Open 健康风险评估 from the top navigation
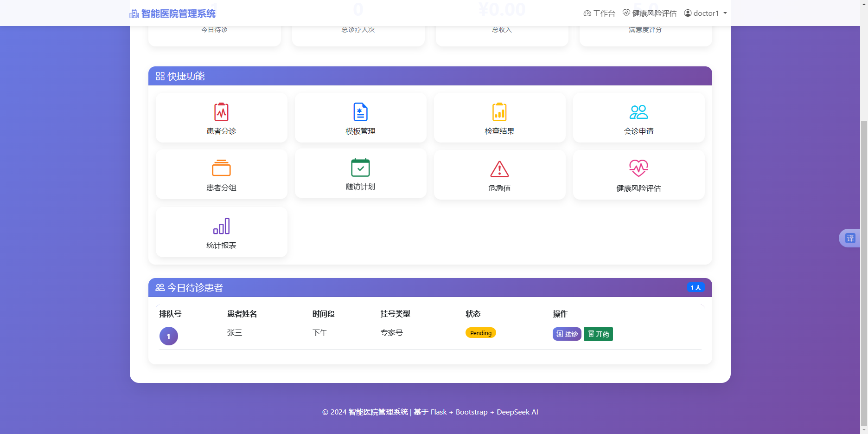This screenshot has height=434, width=868. pos(649,13)
